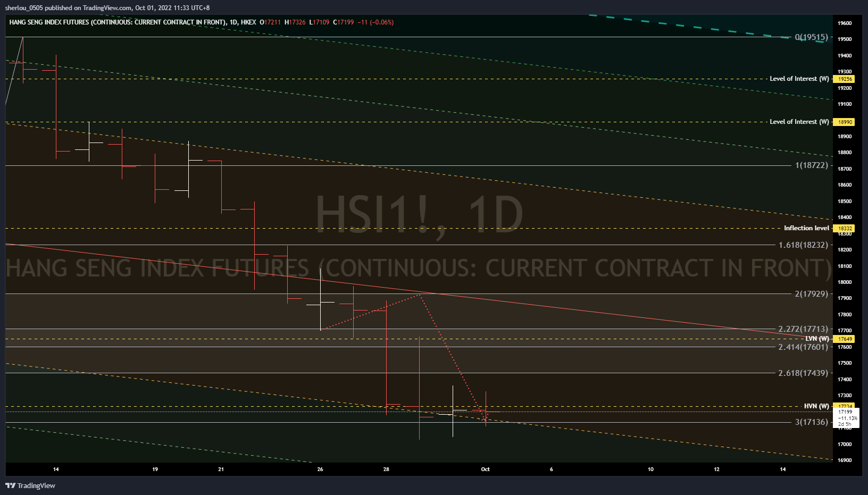The height and width of the screenshot is (495, 868).
Task: Select the 1.618(18232) Fibonacci label
Action: pos(803,245)
